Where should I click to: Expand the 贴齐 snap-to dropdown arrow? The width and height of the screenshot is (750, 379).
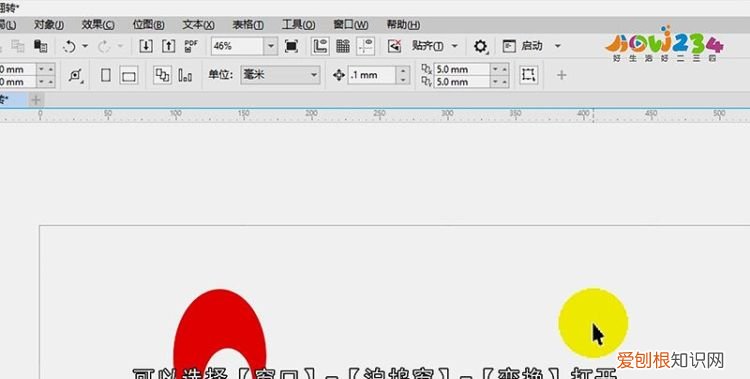click(x=454, y=46)
